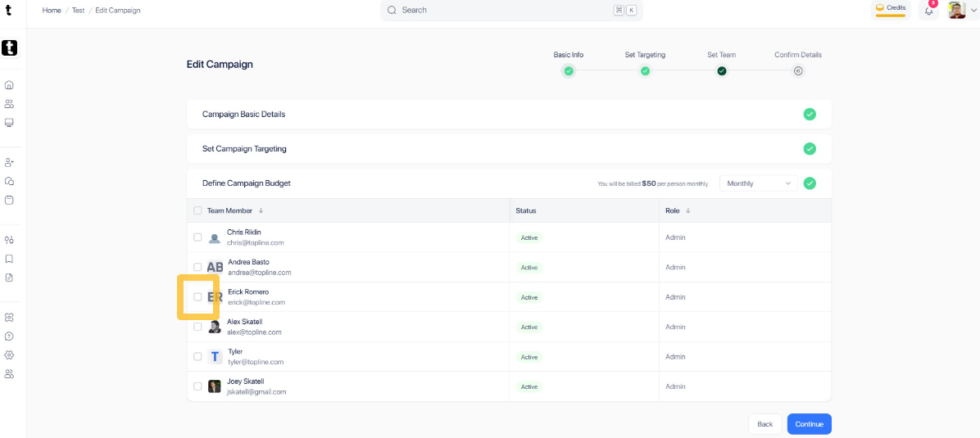Click green check on Set Campaign Targeting
The image size is (980, 438).
[x=810, y=149]
